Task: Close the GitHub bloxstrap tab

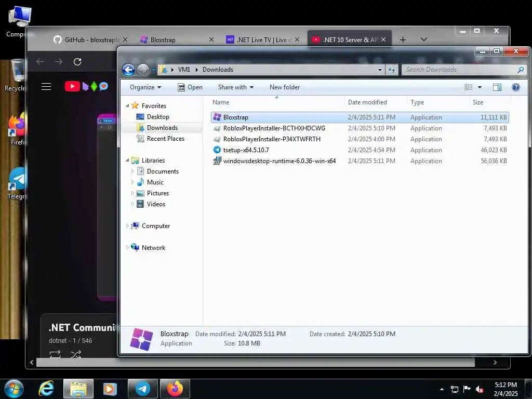Action: tap(125, 39)
